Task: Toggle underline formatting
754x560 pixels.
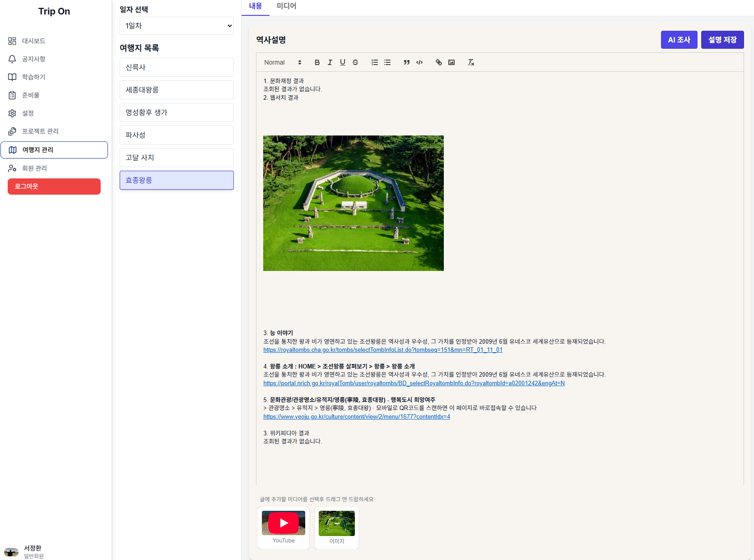Action: tap(342, 62)
